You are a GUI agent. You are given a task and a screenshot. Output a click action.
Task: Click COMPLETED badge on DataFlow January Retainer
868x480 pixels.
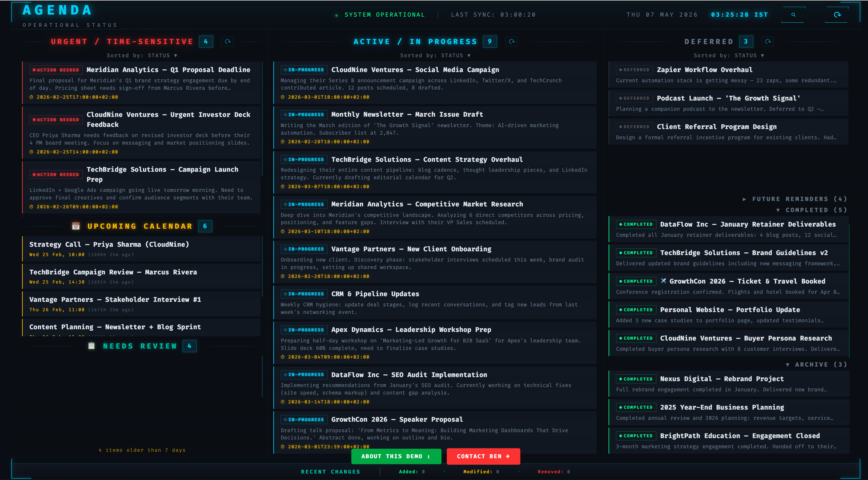(636, 224)
